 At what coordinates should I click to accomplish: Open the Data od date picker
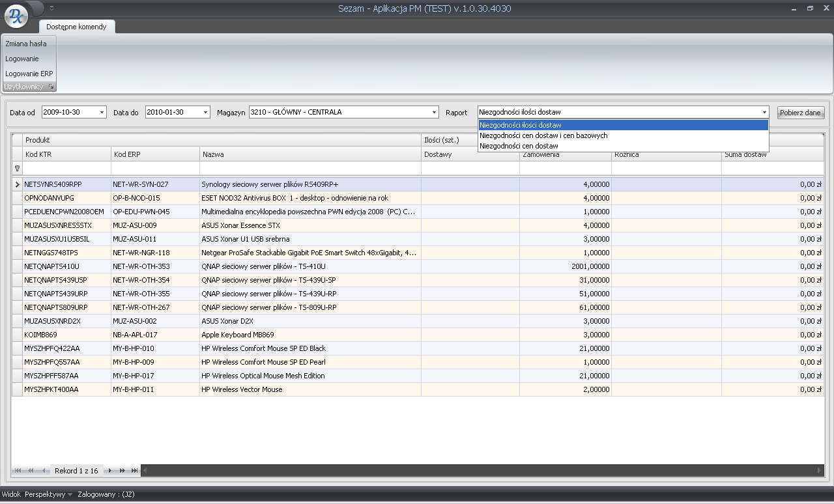click(x=102, y=113)
